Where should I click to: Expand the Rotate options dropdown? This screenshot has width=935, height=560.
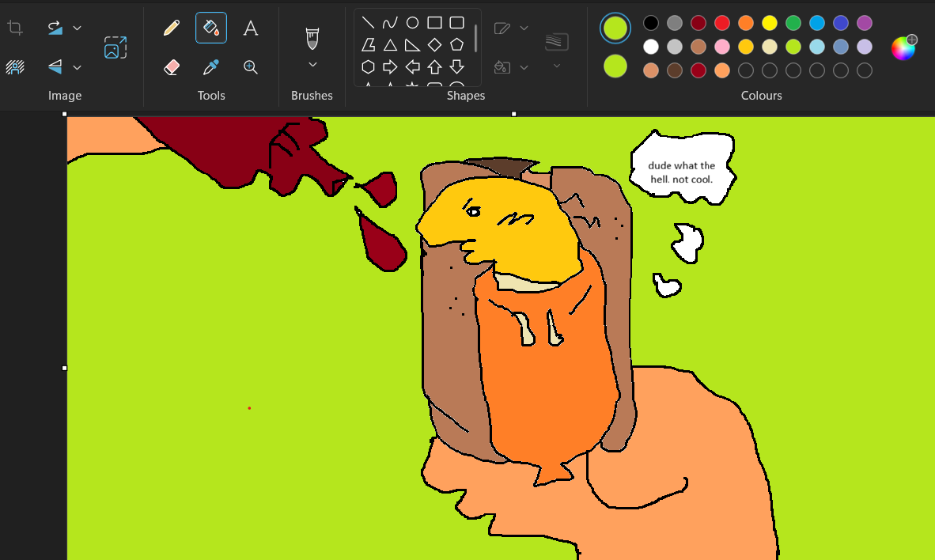77,28
